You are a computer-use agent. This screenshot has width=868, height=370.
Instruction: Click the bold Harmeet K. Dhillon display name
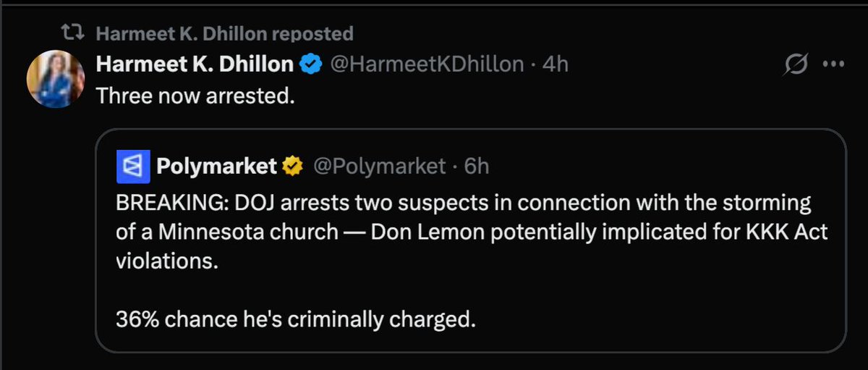(195, 64)
